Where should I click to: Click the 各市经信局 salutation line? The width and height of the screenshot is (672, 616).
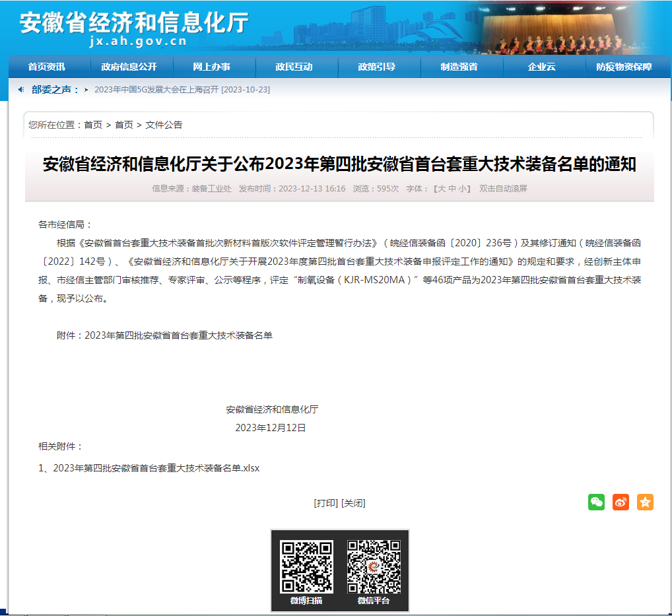65,224
